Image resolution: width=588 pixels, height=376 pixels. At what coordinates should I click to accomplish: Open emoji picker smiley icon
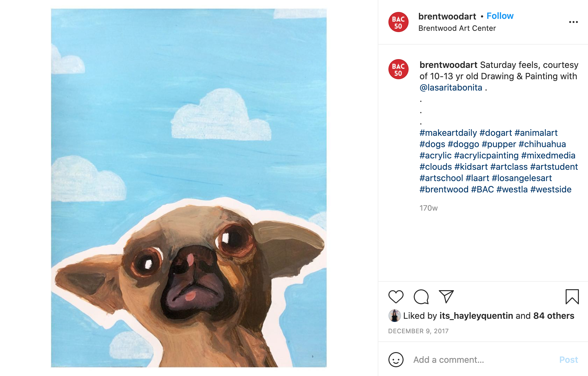point(396,359)
